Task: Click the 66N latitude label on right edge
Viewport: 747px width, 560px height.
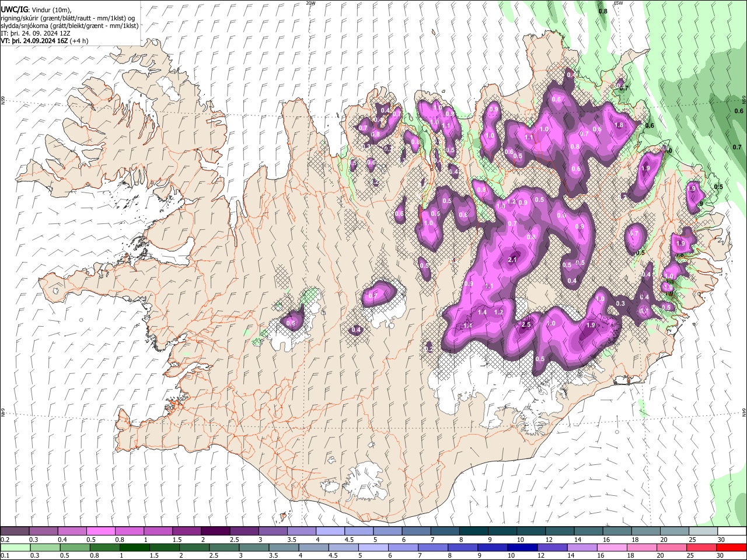Action: pos(743,100)
